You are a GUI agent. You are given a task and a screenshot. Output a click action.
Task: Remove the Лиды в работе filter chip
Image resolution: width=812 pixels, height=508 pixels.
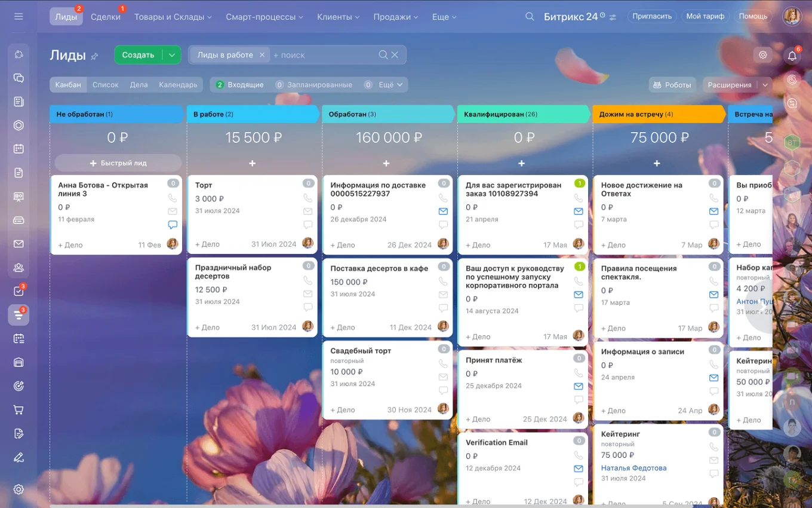point(262,55)
